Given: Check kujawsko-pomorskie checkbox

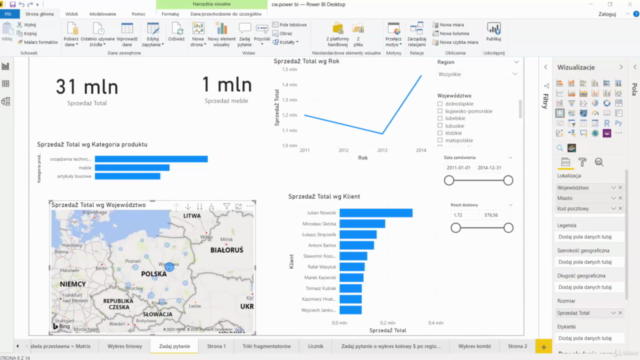Looking at the screenshot, I should pyautogui.click(x=440, y=111).
